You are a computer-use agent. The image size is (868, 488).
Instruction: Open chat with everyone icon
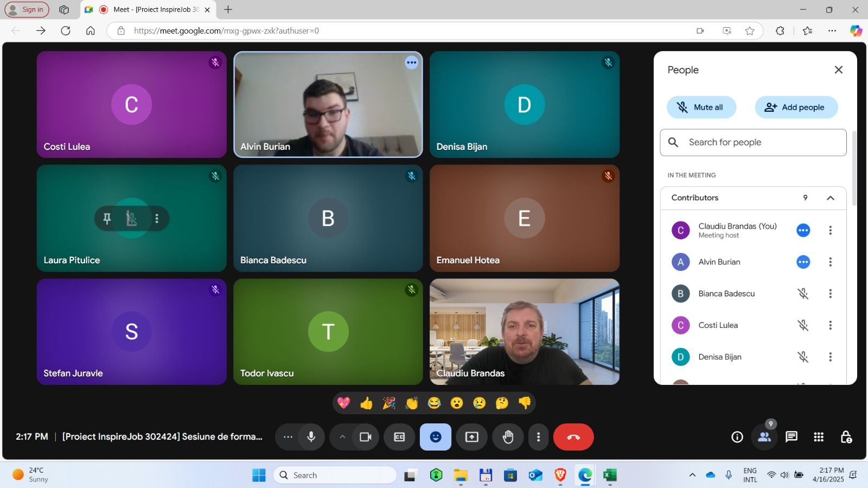point(792,437)
